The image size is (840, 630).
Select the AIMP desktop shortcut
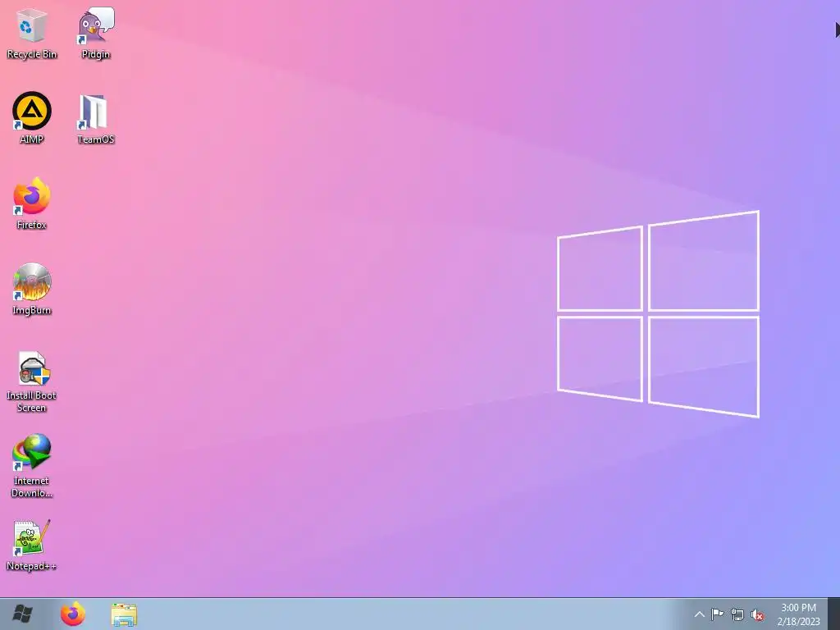(32, 118)
